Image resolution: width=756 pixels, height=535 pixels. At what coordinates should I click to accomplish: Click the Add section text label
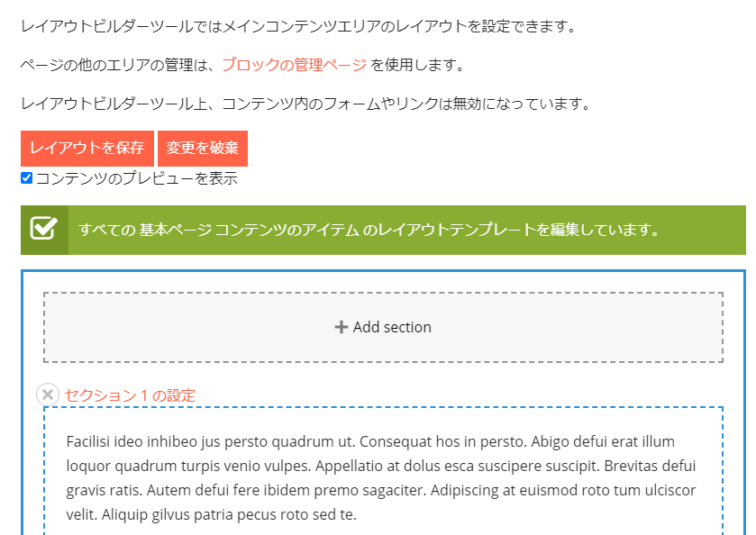[392, 327]
